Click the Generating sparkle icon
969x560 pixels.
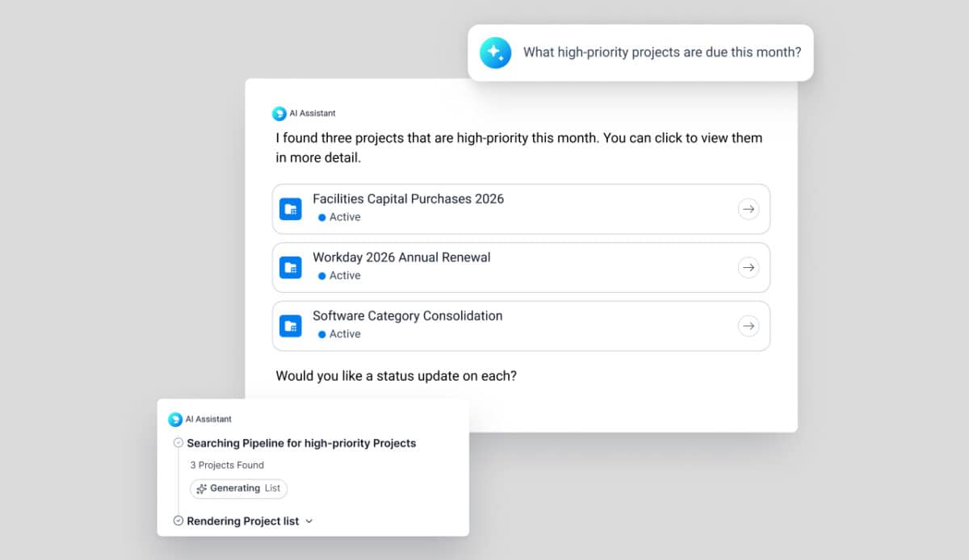[x=201, y=489]
